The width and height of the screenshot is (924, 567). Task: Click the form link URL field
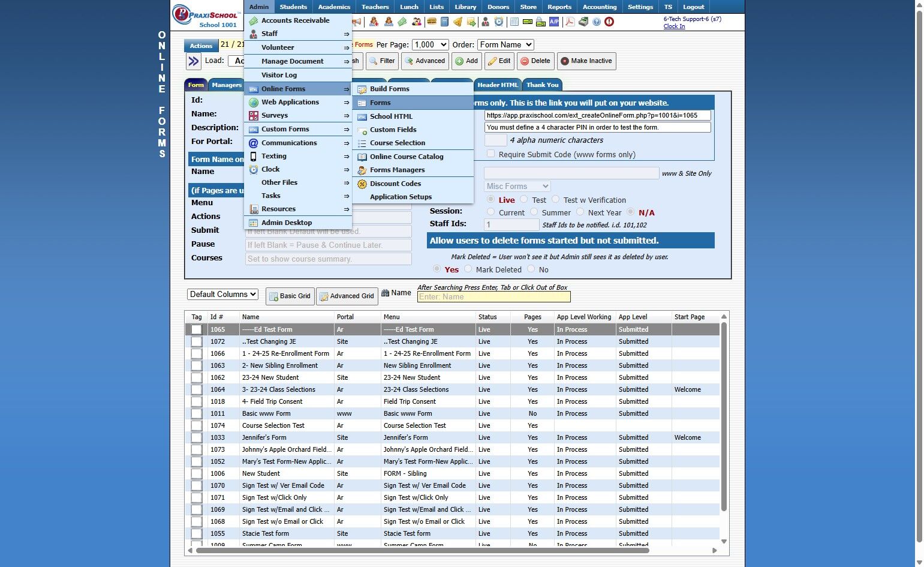click(598, 115)
